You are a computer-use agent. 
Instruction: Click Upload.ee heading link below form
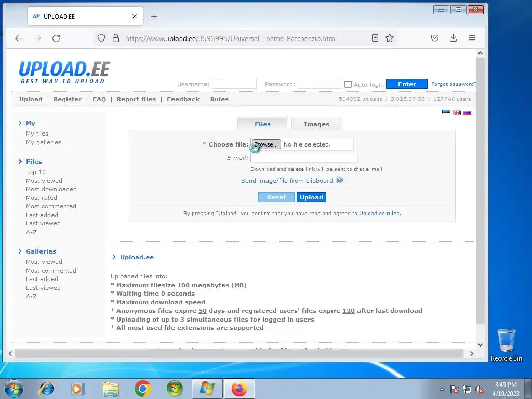(137, 257)
